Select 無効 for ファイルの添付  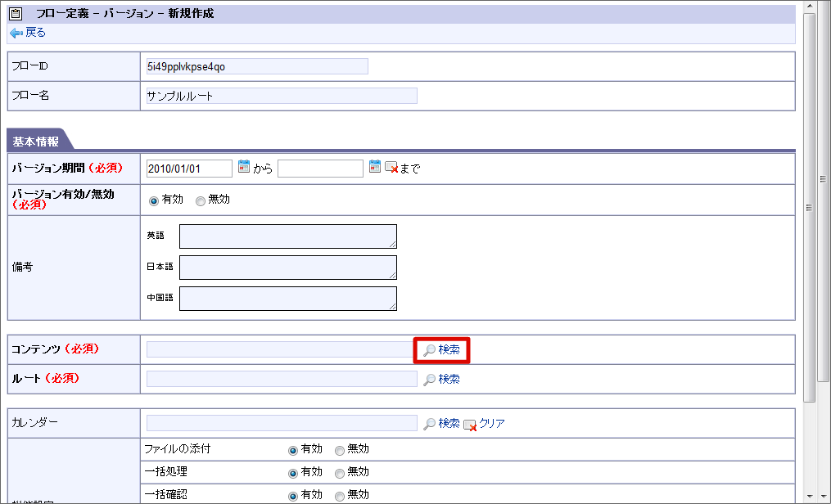(x=339, y=451)
